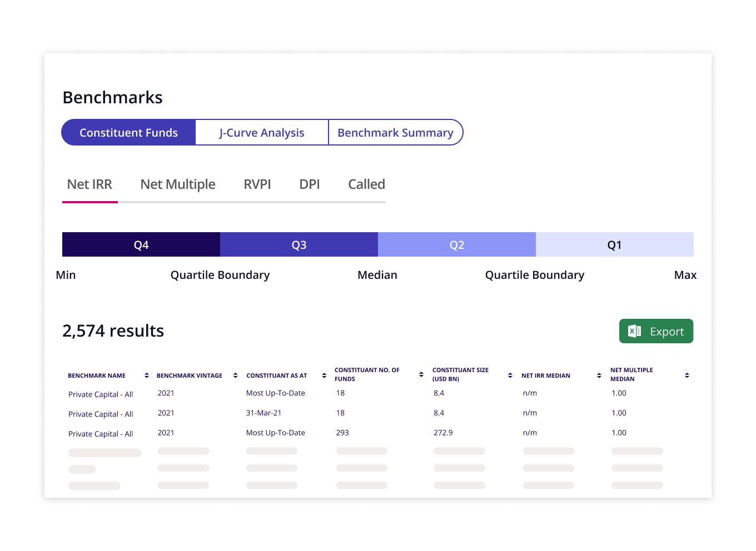The image size is (756, 551).
Task: Show the DPI metric tab
Action: [x=310, y=185]
